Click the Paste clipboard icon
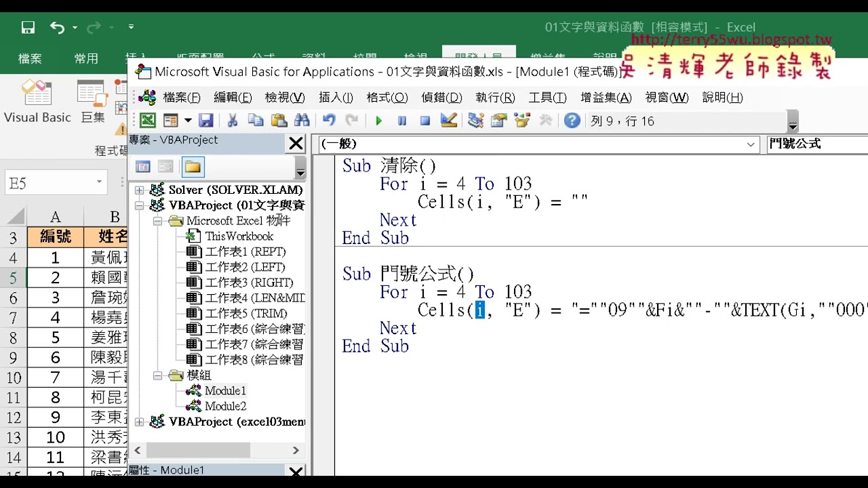The image size is (868, 488). (279, 121)
